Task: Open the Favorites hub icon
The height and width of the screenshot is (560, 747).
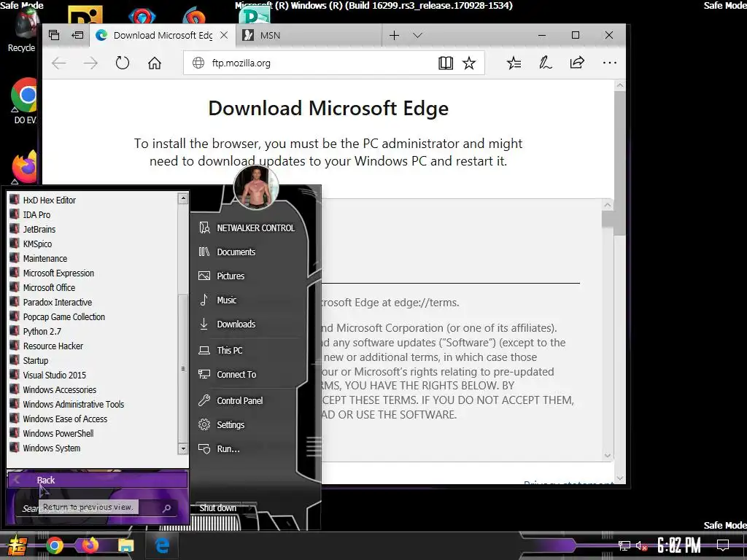Action: click(514, 63)
